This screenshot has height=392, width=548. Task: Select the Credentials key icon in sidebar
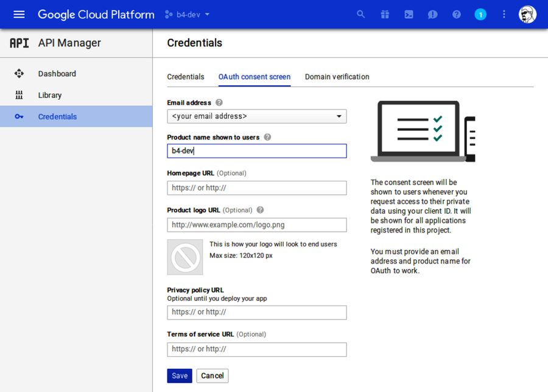pyautogui.click(x=19, y=116)
